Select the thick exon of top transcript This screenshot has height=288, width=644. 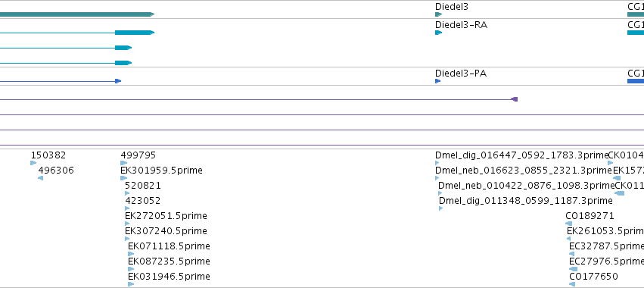tap(134, 33)
